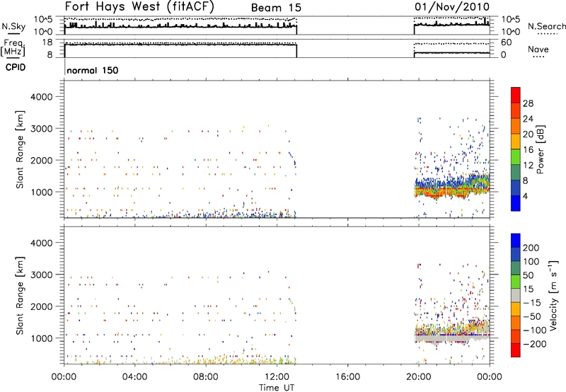
Task: Select the 'Freq. [MHz]' axis label
Action: [x=13, y=48]
